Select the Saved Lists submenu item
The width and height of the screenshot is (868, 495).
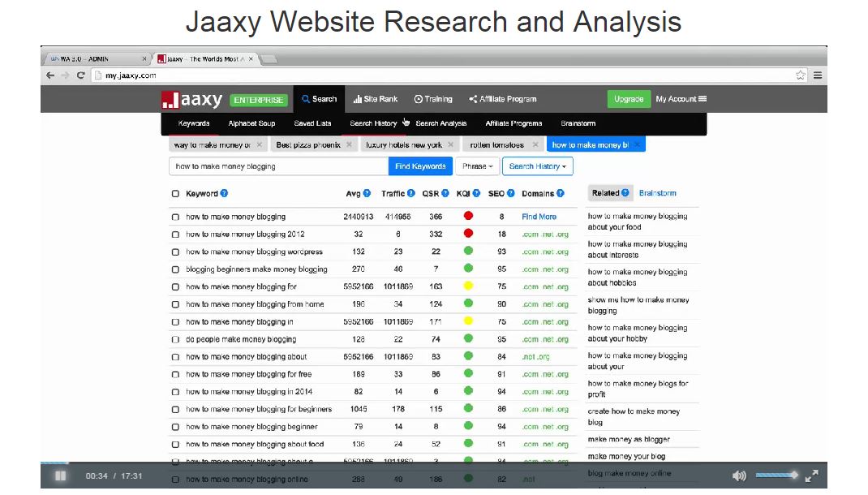tap(313, 123)
